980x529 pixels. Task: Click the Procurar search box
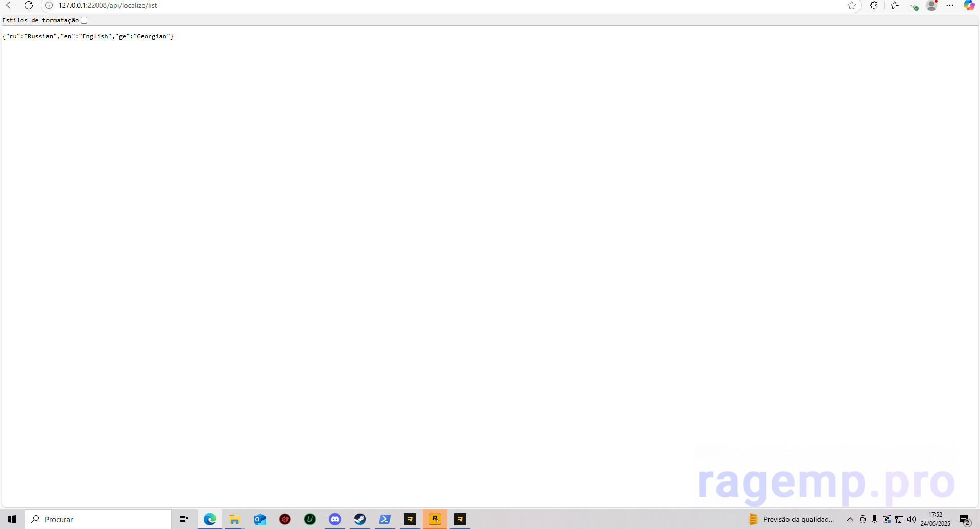tap(98, 519)
